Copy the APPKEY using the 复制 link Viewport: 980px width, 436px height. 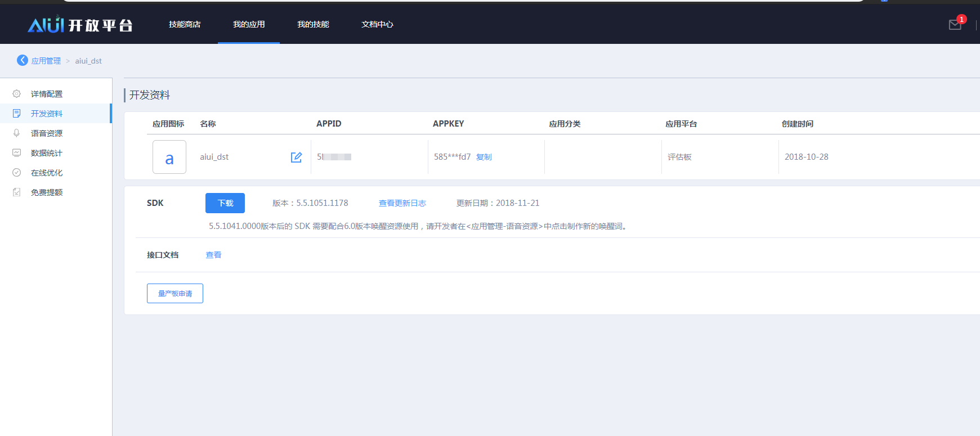click(484, 157)
